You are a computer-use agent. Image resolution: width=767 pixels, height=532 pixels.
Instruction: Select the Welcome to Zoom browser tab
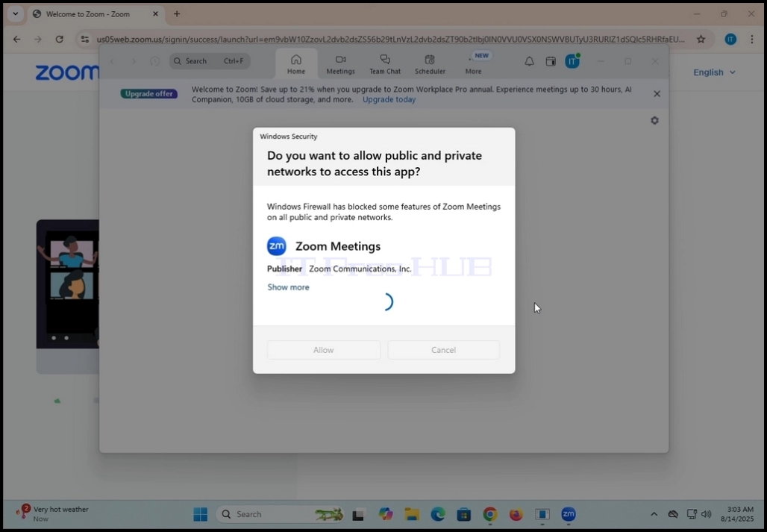(x=96, y=14)
